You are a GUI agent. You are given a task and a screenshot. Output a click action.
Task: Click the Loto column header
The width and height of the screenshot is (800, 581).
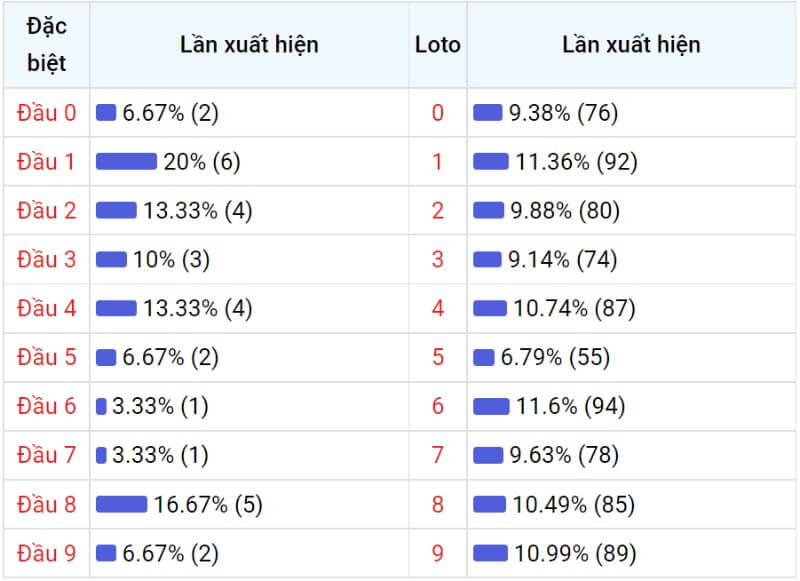click(x=438, y=45)
